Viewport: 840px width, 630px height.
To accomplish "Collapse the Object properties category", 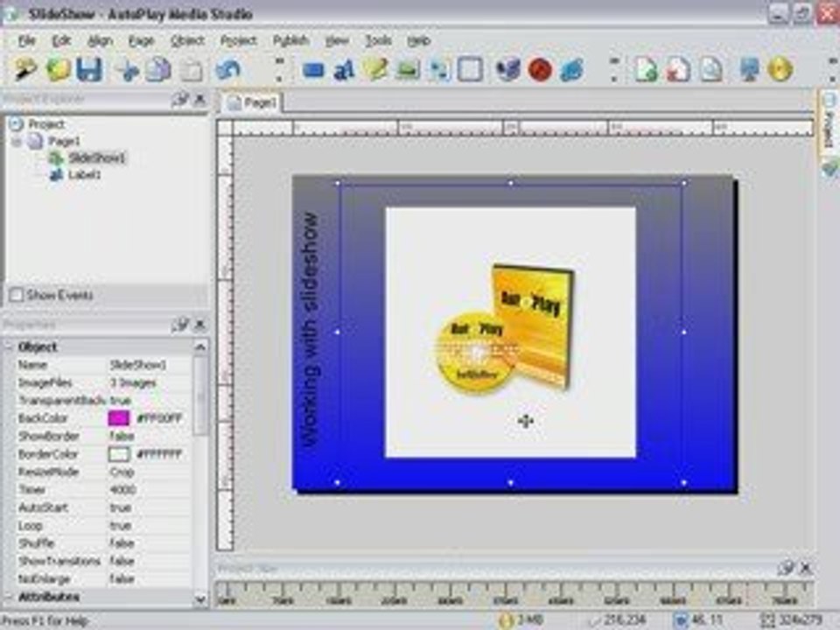I will click(x=9, y=346).
